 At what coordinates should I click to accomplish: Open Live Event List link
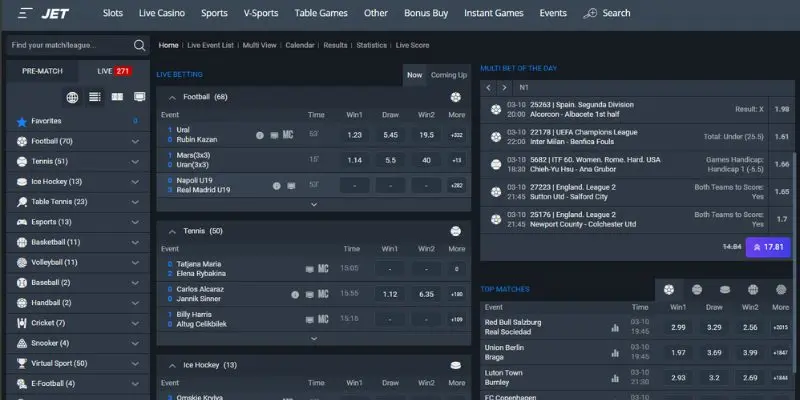(x=210, y=45)
